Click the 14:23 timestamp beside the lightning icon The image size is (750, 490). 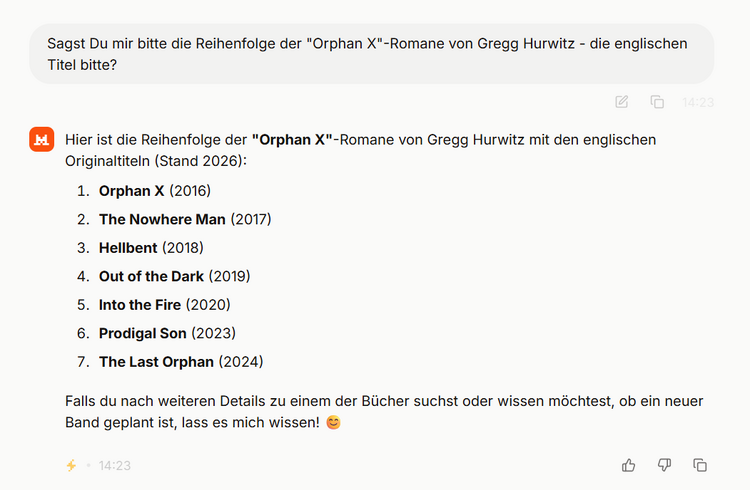pos(115,465)
